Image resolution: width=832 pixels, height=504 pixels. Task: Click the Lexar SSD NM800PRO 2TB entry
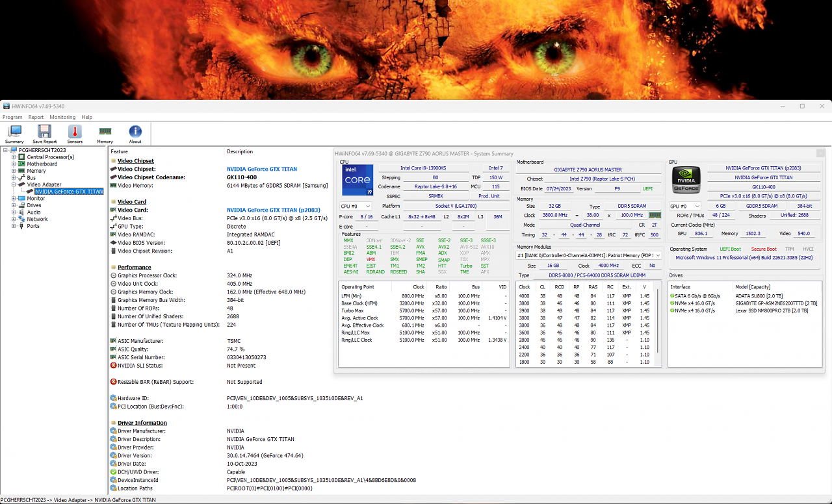pyautogui.click(x=772, y=310)
